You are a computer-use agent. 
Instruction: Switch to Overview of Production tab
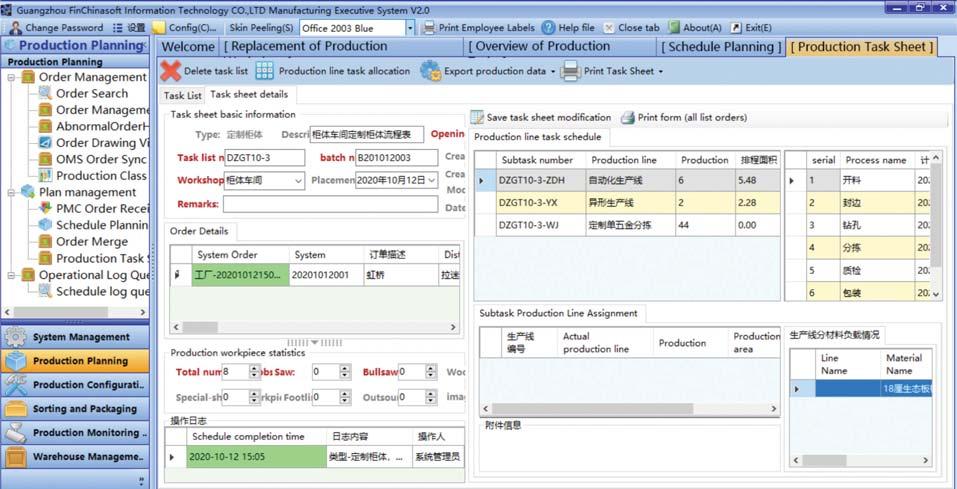click(560, 47)
